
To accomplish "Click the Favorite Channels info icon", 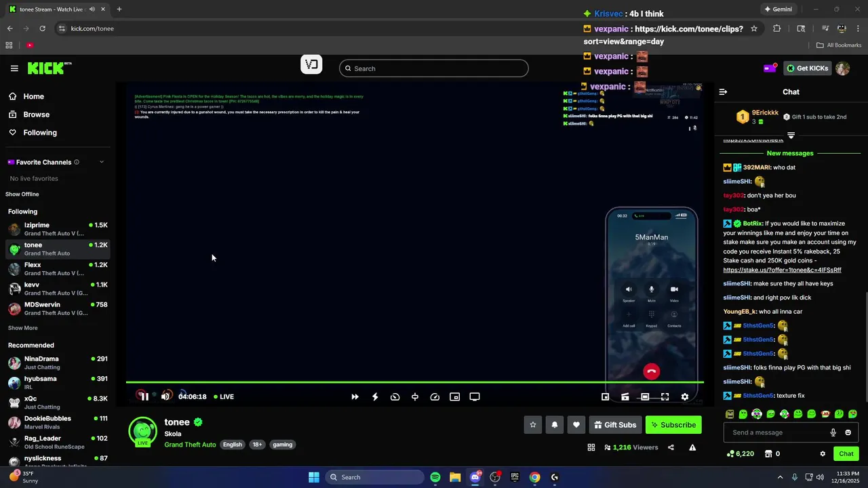I will [x=77, y=162].
